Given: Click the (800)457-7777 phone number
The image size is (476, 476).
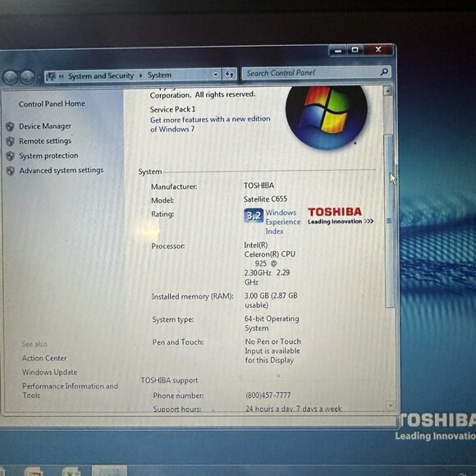Looking at the screenshot, I should click(268, 396).
